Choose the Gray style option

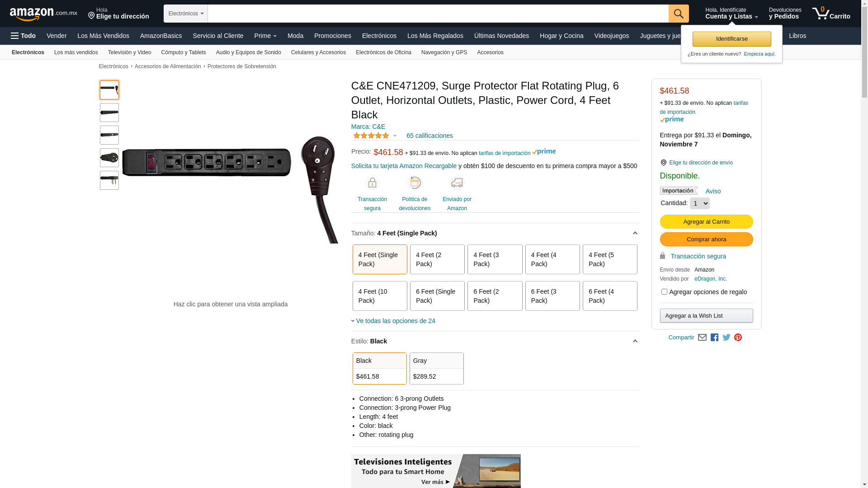(x=436, y=368)
